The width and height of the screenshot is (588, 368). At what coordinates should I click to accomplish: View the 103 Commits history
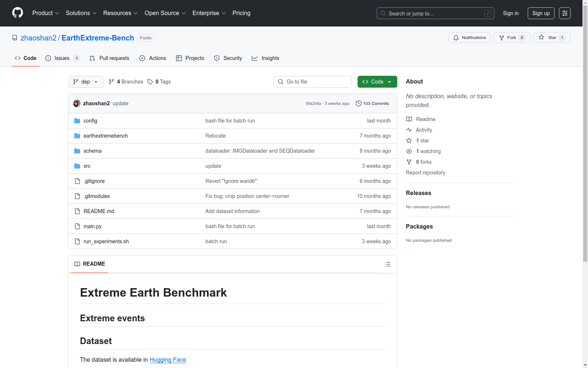pos(372,103)
